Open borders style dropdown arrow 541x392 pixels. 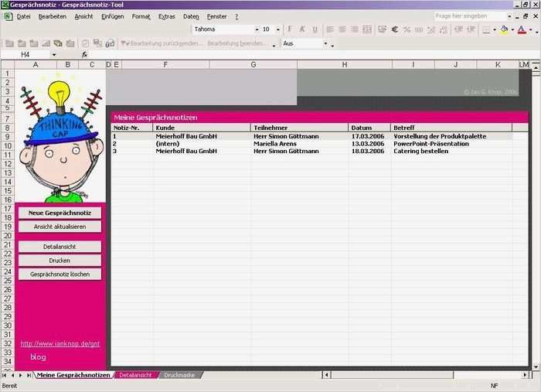click(x=495, y=29)
